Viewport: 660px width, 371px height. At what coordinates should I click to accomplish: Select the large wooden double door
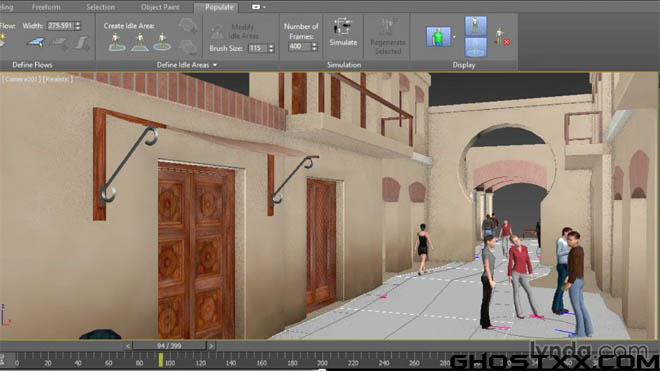click(x=197, y=251)
